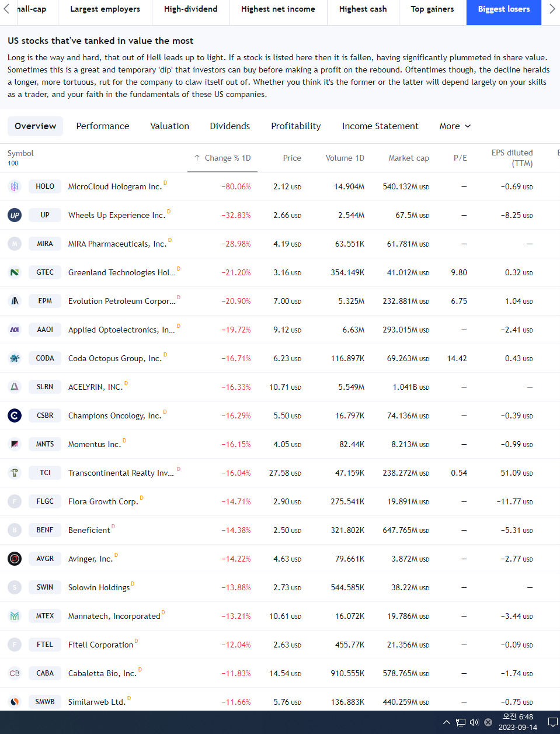This screenshot has width=560, height=734.
Task: Click the Fitell Corporation (FTEL) logo icon
Action: 15,645
